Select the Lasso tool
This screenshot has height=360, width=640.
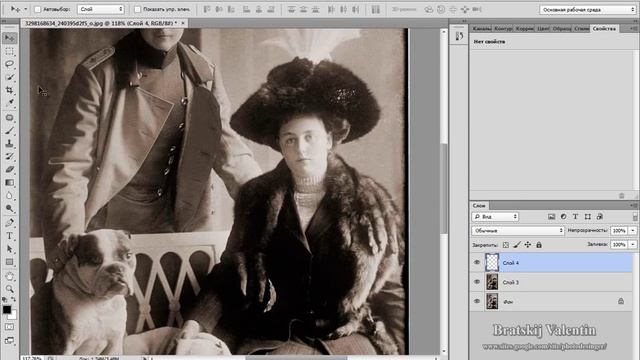coord(9,64)
